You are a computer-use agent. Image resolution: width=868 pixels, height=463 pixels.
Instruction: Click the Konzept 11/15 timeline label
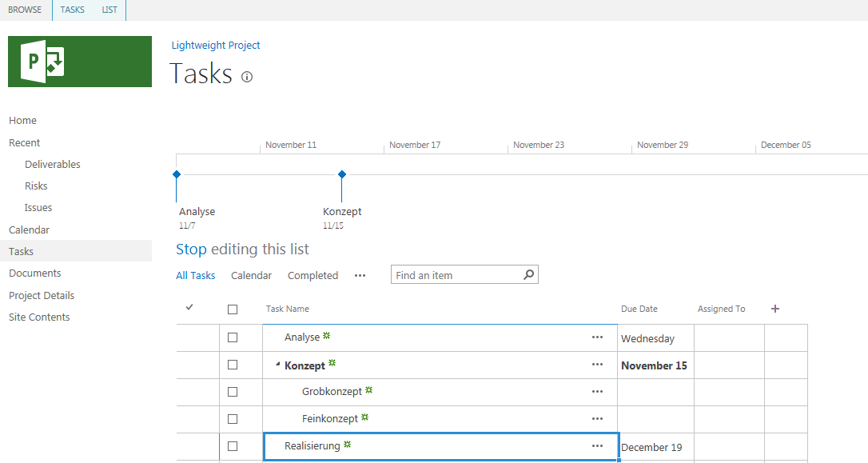(x=342, y=218)
